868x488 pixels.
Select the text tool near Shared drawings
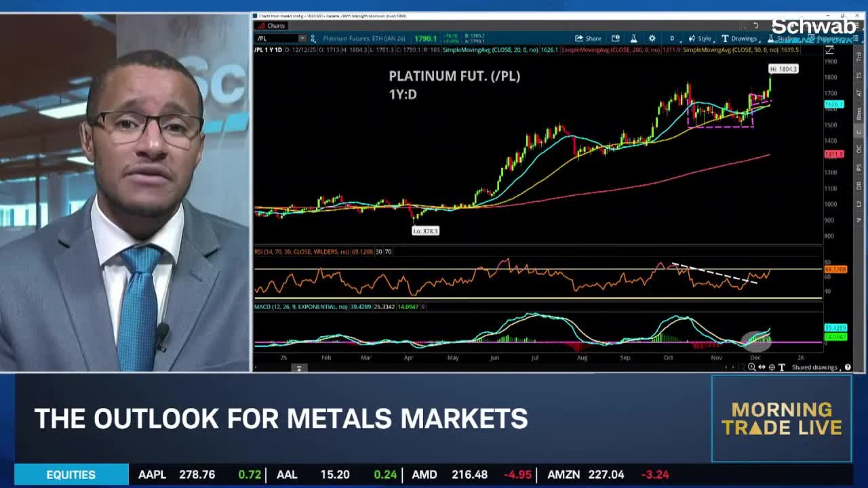click(783, 367)
